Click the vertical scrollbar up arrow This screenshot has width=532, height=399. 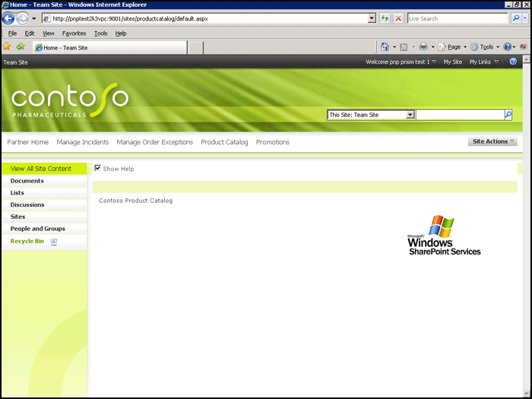point(527,59)
